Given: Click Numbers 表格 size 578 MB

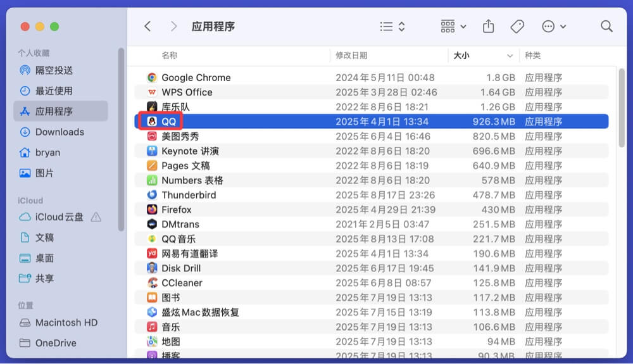Looking at the screenshot, I should pyautogui.click(x=498, y=180).
